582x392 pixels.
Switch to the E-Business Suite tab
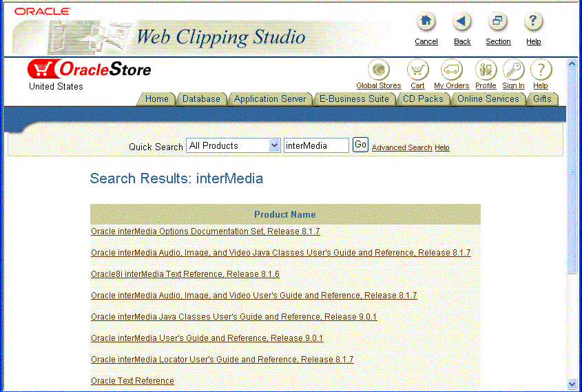pyautogui.click(x=354, y=99)
